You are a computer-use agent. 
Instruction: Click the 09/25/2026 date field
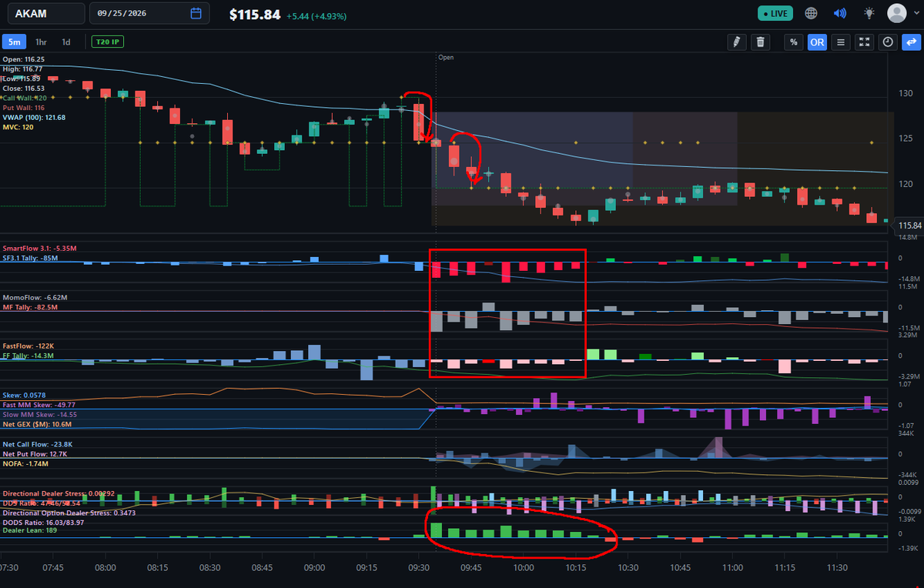pyautogui.click(x=148, y=13)
